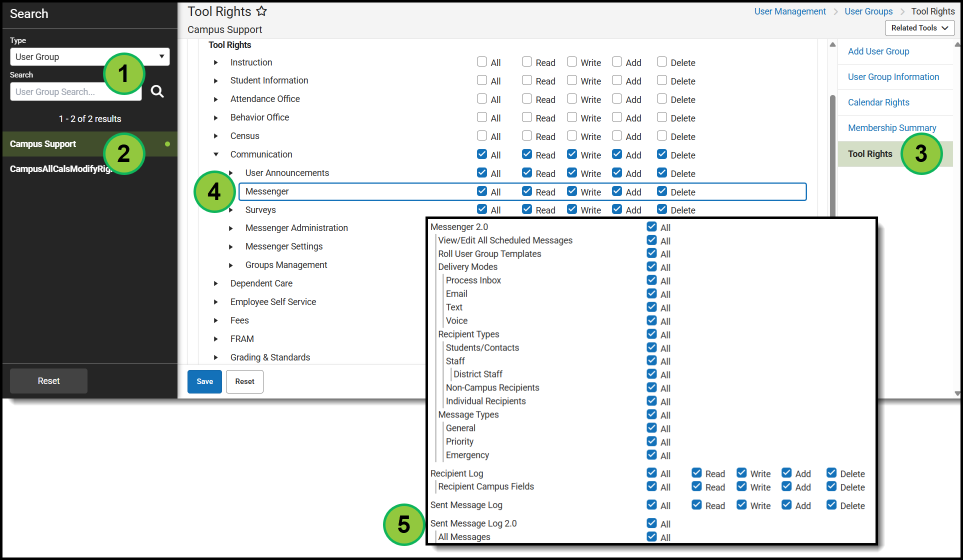The height and width of the screenshot is (560, 963).
Task: Click the magnifying glass search icon
Action: 157,91
